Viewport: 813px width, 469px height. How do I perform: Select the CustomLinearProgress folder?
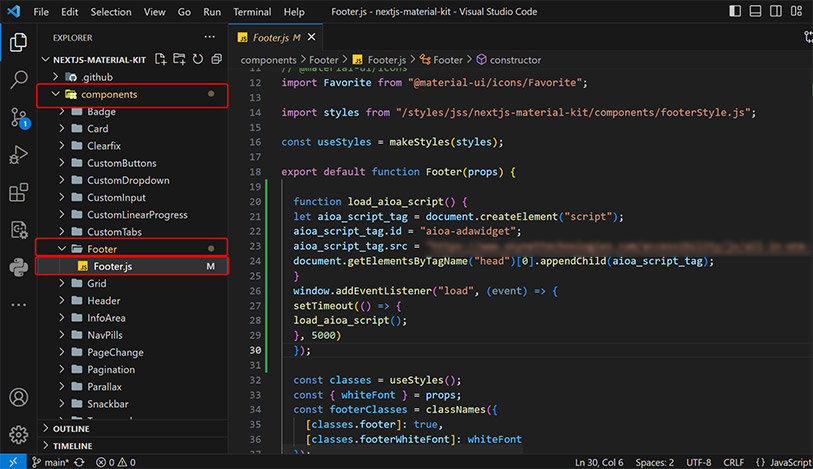(x=134, y=214)
